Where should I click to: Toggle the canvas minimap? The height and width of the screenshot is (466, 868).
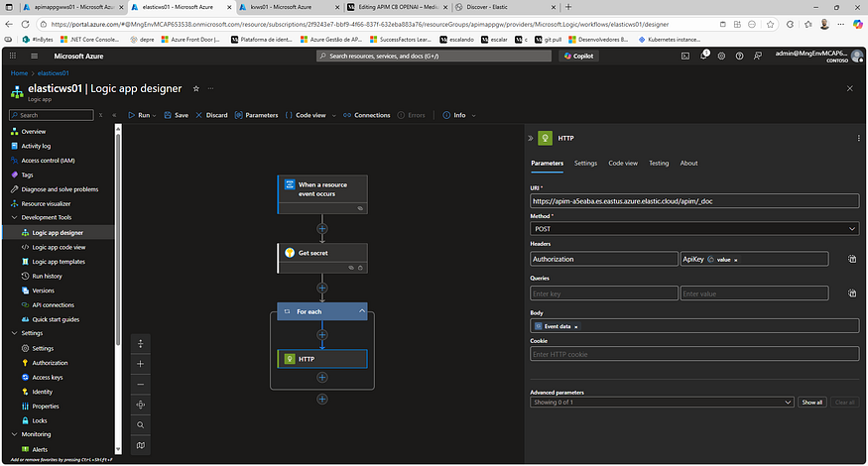click(x=141, y=445)
